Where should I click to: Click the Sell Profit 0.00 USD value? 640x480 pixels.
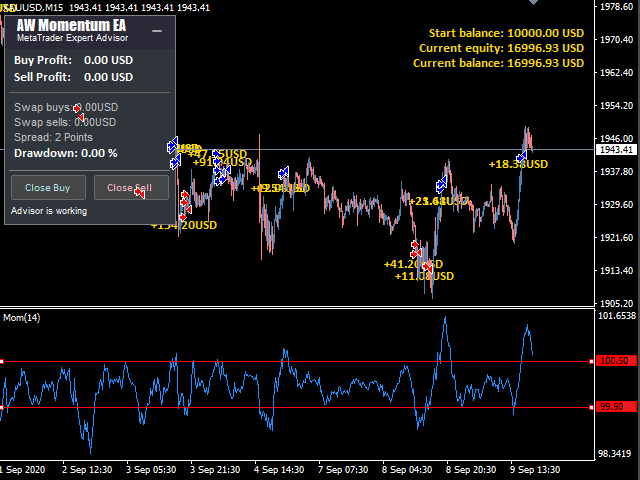(x=109, y=77)
